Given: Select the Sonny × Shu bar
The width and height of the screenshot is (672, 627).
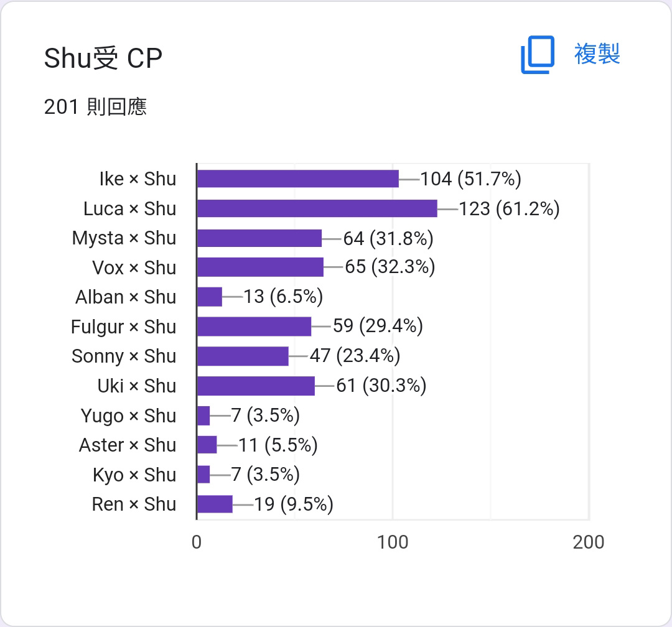Looking at the screenshot, I should coord(243,356).
